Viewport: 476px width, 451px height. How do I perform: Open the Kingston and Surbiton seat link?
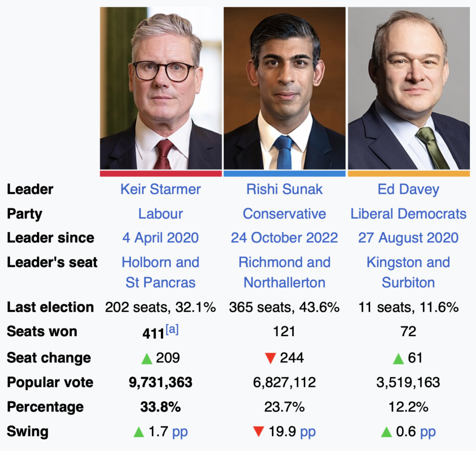[408, 262]
